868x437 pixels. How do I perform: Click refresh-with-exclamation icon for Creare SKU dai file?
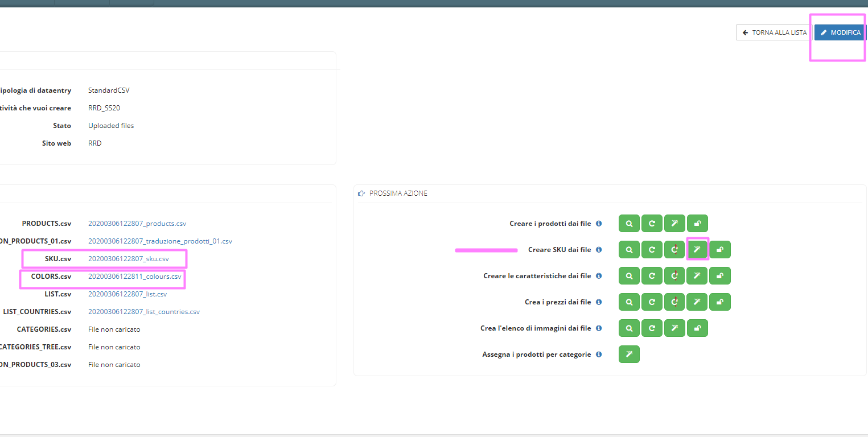click(674, 250)
